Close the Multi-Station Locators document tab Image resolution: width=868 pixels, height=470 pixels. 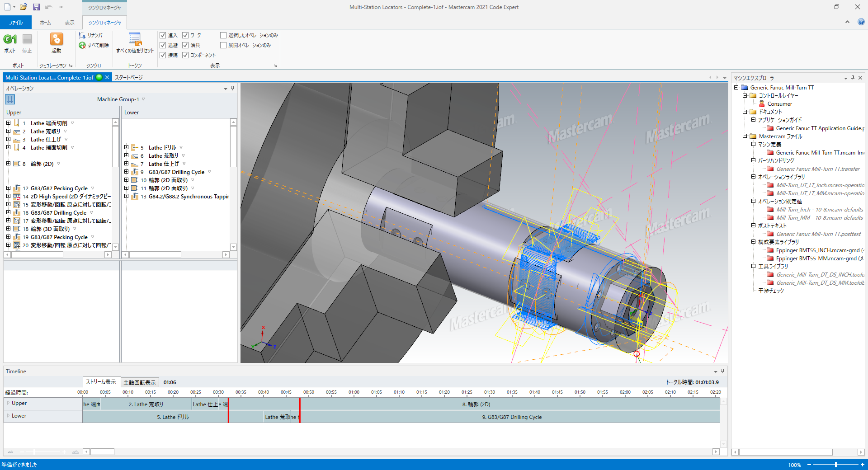coord(107,78)
